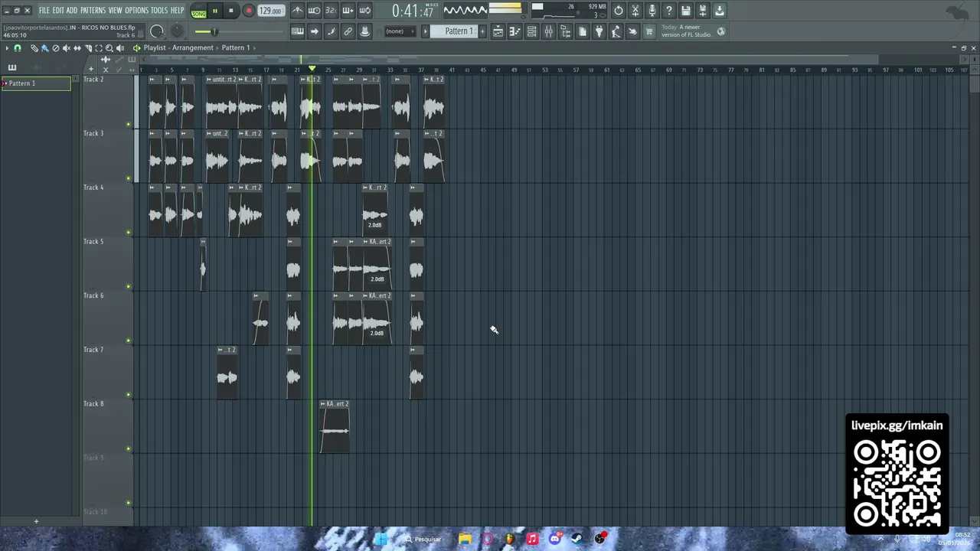Expand Arrangement breadcrumb in Playlist title
The width and height of the screenshot is (980, 551).
[x=217, y=47]
